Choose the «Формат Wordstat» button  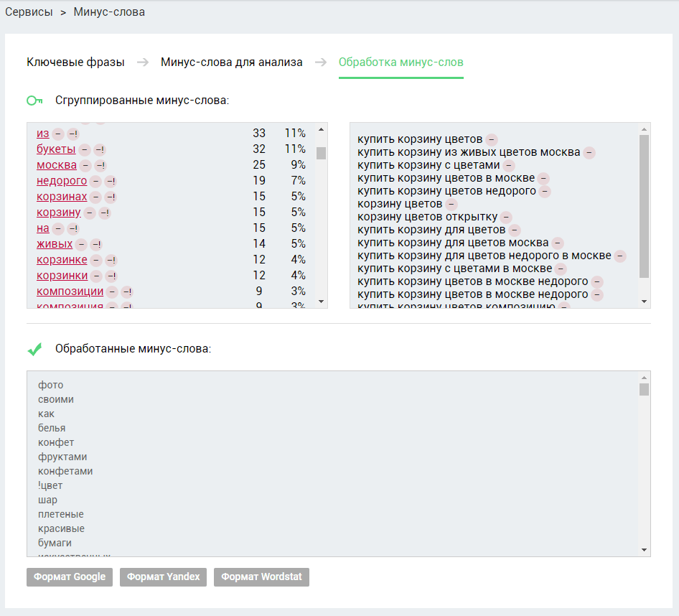(261, 577)
